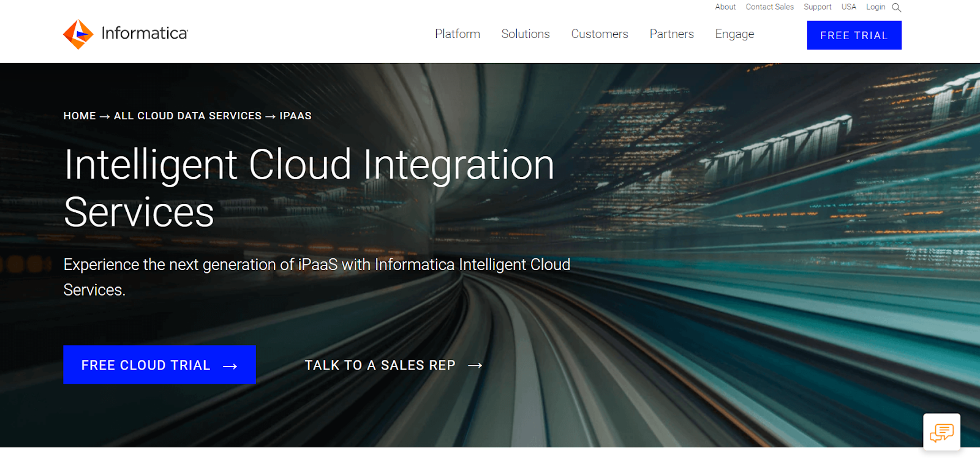980x459 pixels.
Task: Open the Solutions menu
Action: [x=526, y=34]
